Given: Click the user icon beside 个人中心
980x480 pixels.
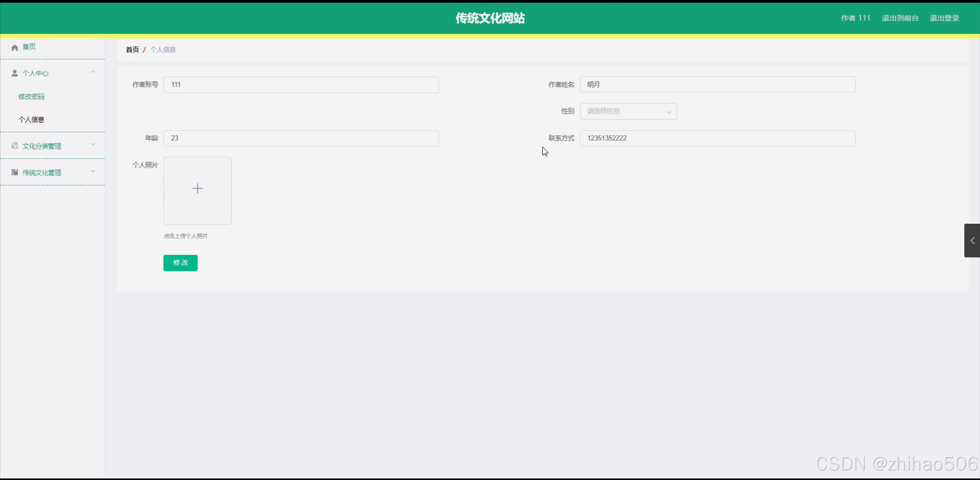Looking at the screenshot, I should [15, 73].
